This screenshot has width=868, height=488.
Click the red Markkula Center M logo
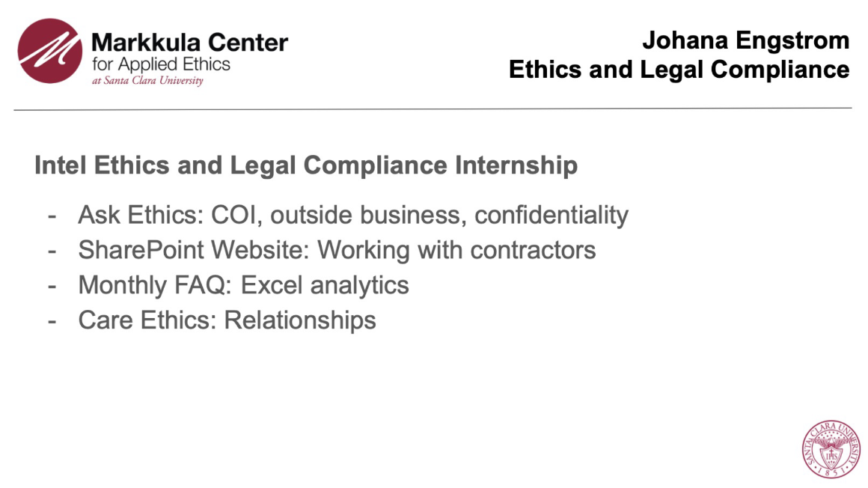click(x=51, y=51)
